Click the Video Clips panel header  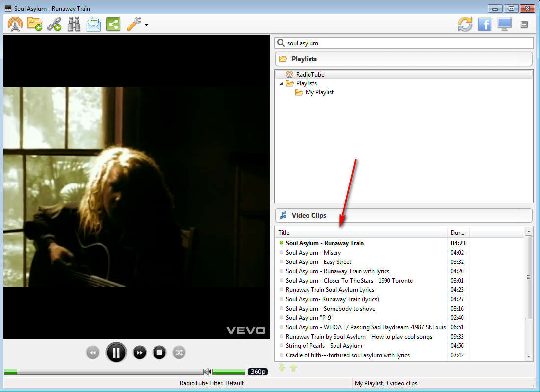pos(404,215)
